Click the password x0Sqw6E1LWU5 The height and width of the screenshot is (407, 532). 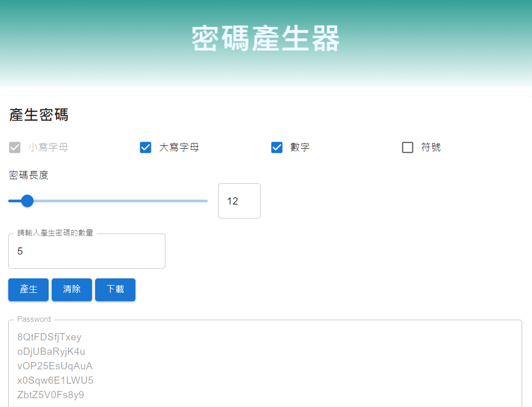pos(55,381)
